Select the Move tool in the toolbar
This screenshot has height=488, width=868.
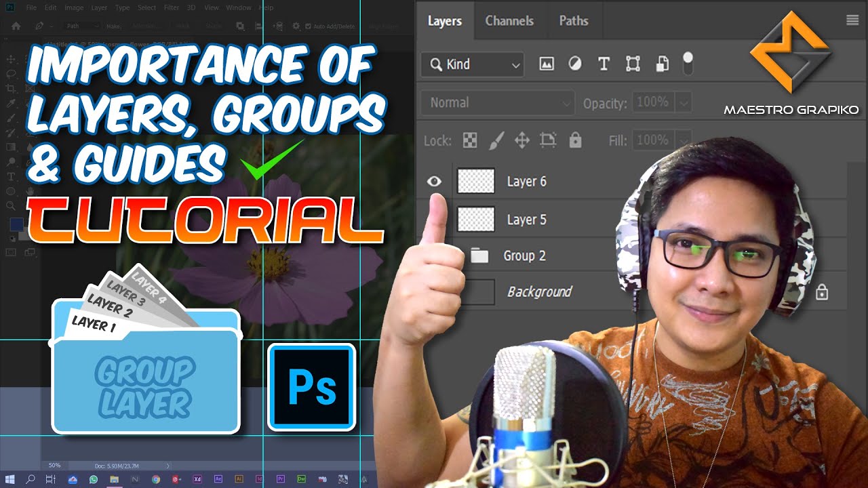click(11, 59)
